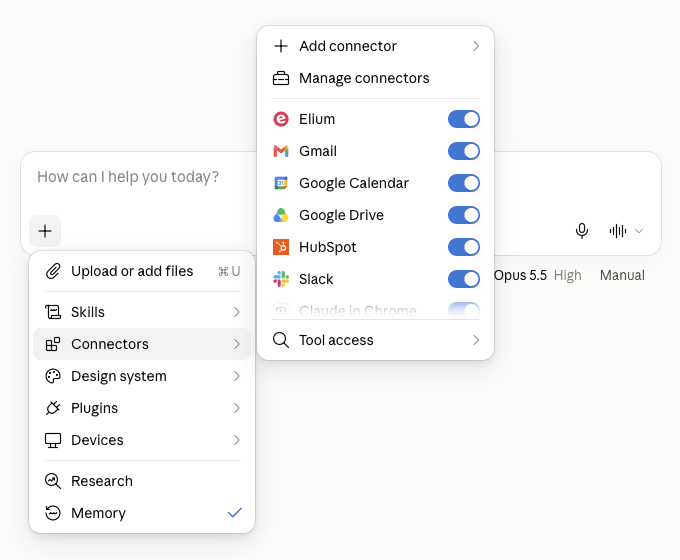680x560 pixels.
Task: Turn off the Gmail toggle
Action: (x=464, y=151)
